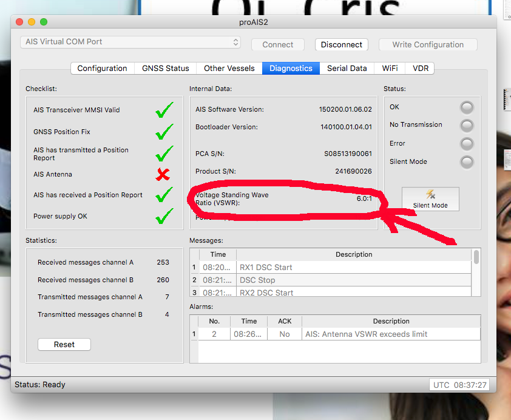Click the Transmitted messages channel B count 4
The image size is (511, 420).
click(167, 314)
